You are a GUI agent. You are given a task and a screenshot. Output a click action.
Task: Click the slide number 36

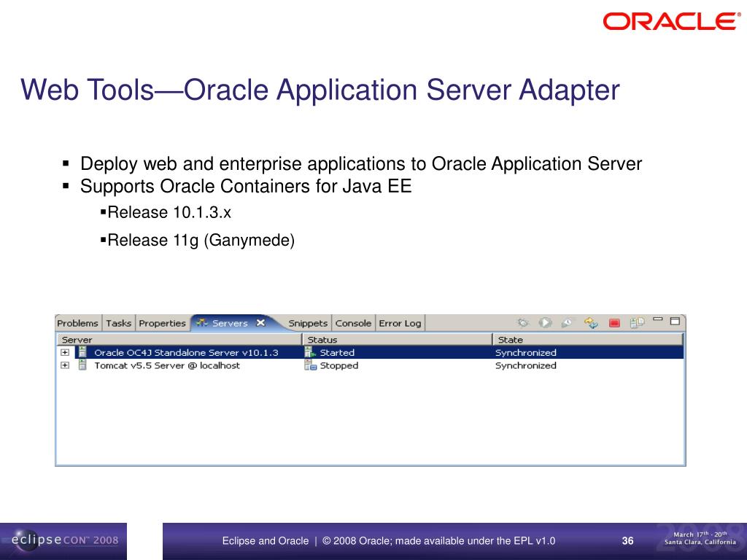627,540
